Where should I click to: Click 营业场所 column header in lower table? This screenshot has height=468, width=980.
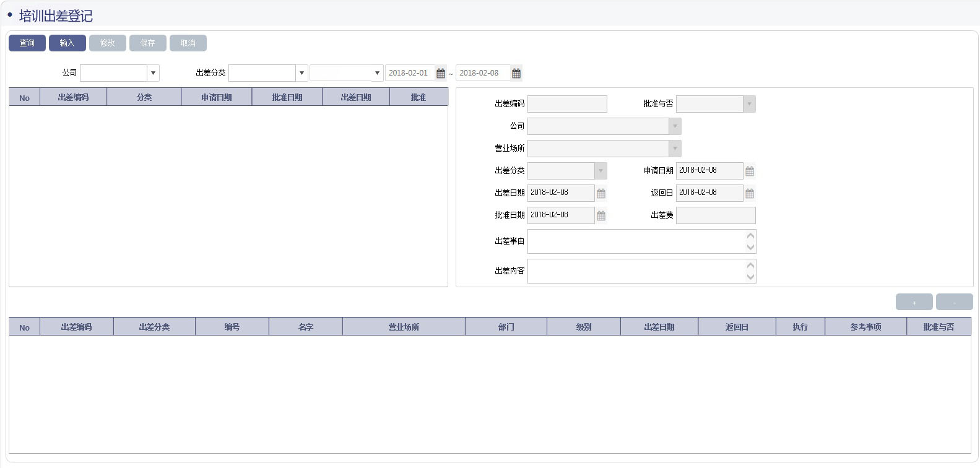tap(404, 327)
